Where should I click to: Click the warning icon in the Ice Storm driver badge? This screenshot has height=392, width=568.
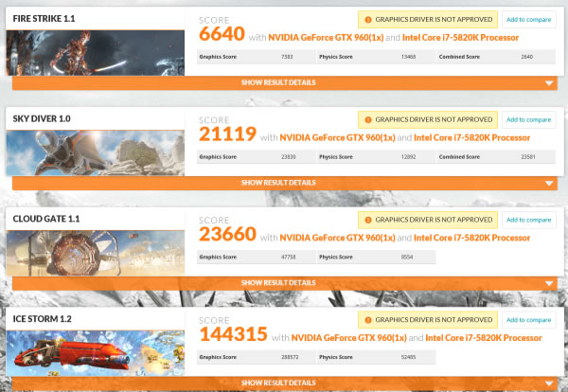[x=368, y=320]
